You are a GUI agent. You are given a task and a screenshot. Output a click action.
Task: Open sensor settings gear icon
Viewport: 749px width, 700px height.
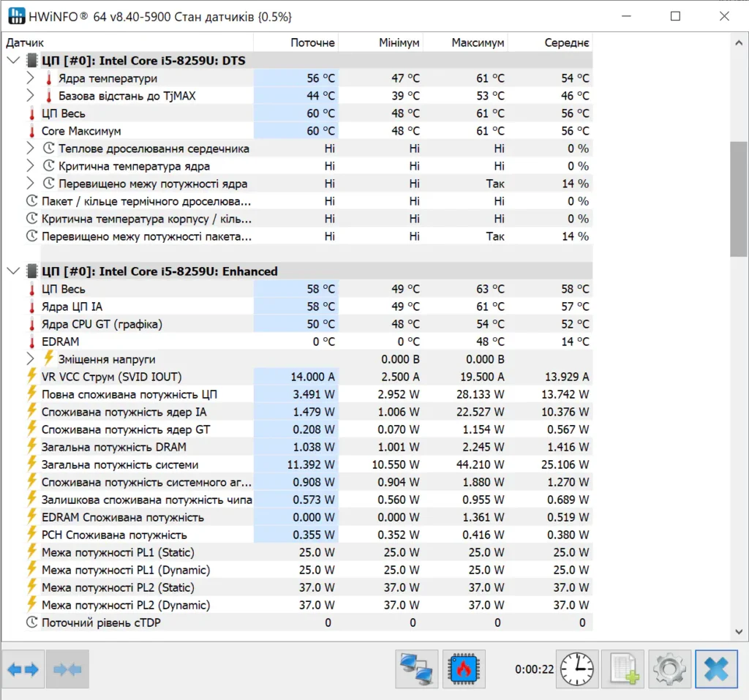coord(670,669)
